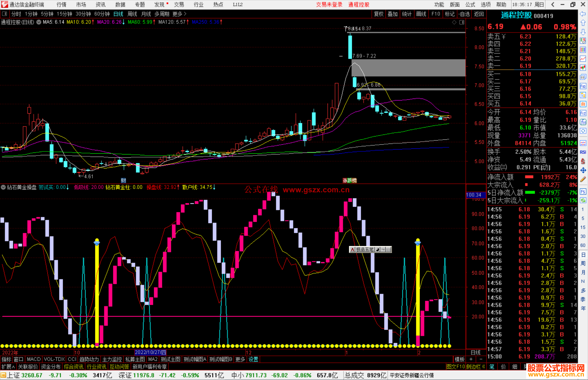Open the intraday line chart icon
588x380 pixels.
click(x=583, y=59)
